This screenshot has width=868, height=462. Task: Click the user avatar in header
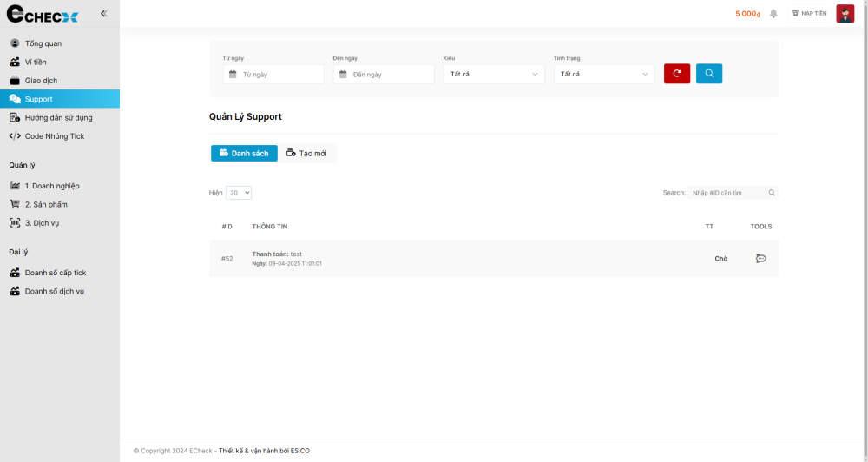point(845,14)
